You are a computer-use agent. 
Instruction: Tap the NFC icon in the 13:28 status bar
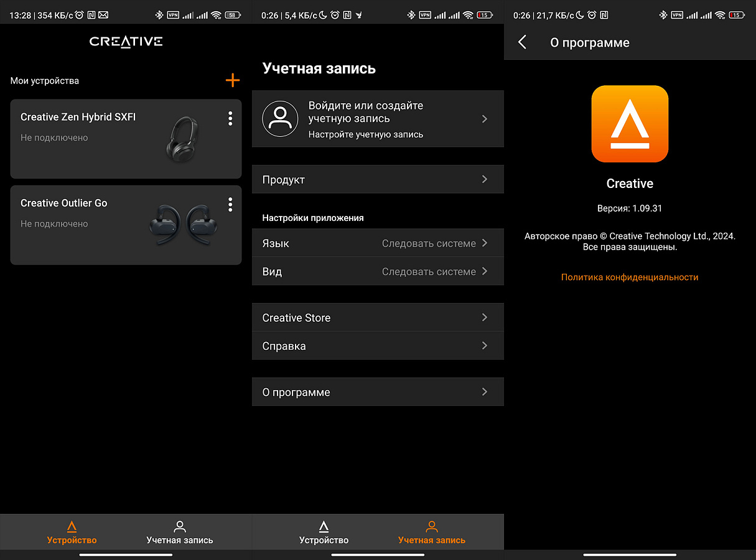pos(91,15)
